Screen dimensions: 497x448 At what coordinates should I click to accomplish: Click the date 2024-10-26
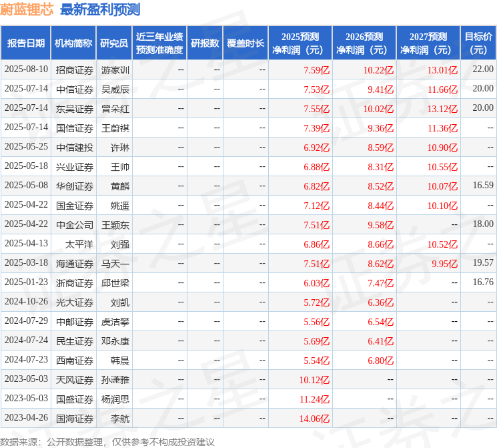click(x=26, y=301)
